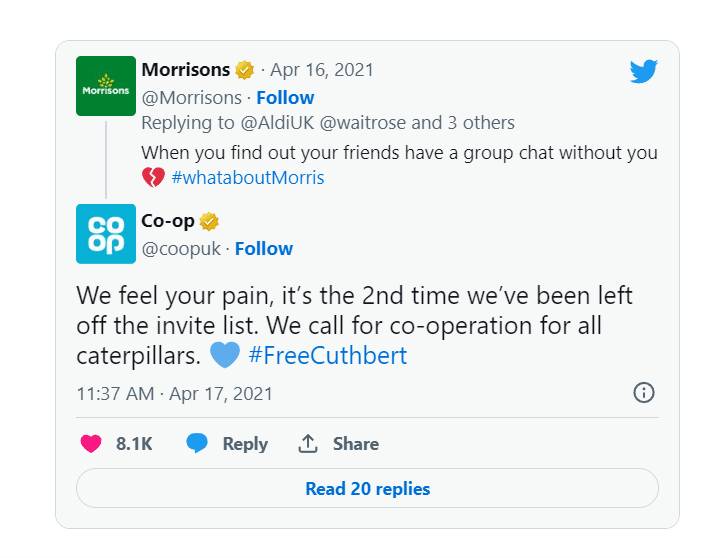
Task: Click the Twitter bird logo
Action: tap(643, 72)
